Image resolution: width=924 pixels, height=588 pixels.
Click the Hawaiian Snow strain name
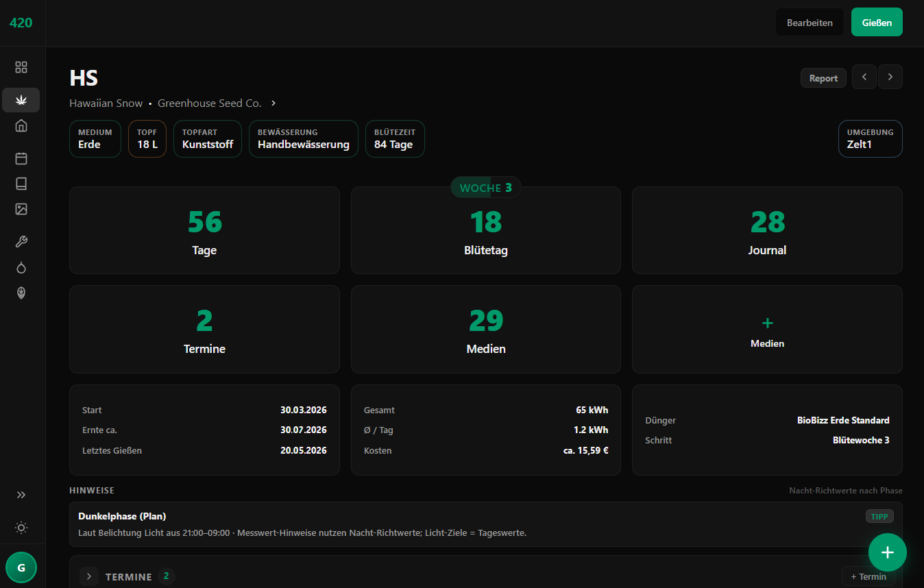click(x=106, y=103)
